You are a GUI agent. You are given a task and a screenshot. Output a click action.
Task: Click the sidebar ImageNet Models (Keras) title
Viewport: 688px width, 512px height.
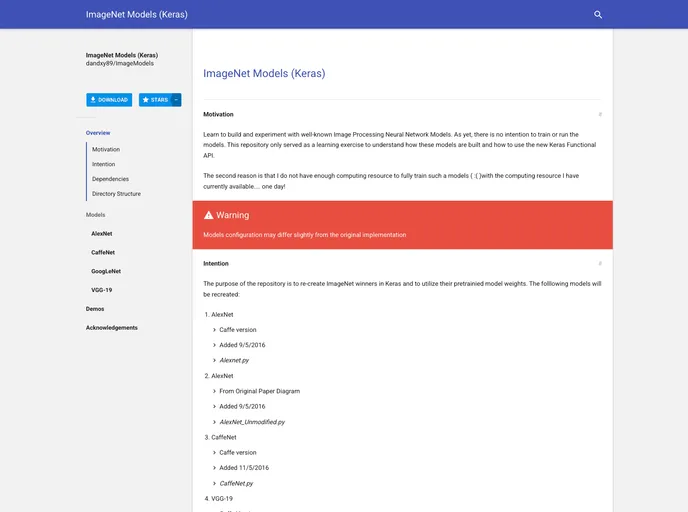[122, 55]
